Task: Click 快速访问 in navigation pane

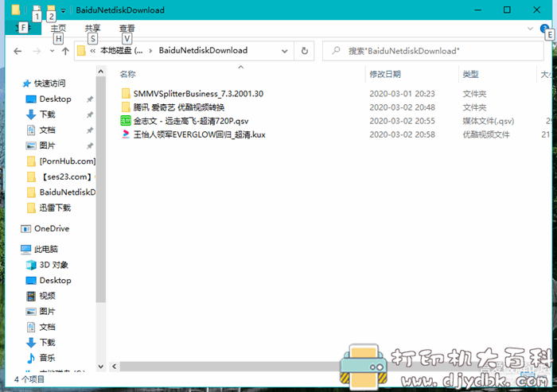Action: (49, 83)
